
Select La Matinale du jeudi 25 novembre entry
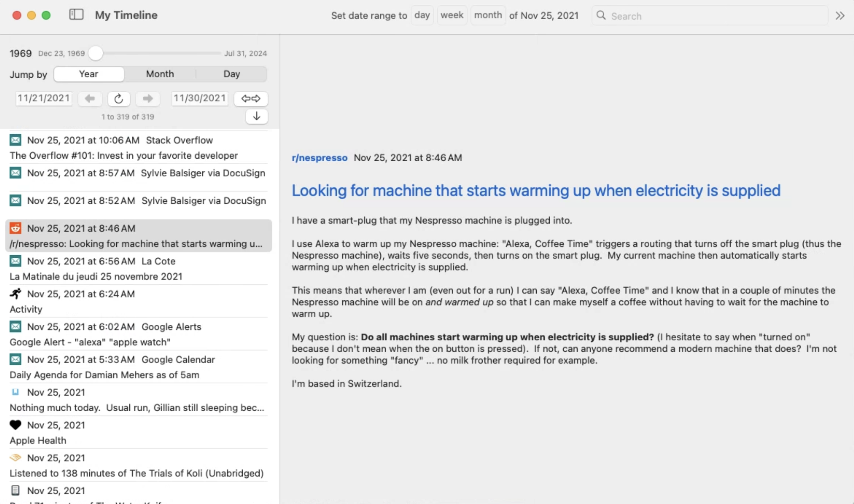138,268
